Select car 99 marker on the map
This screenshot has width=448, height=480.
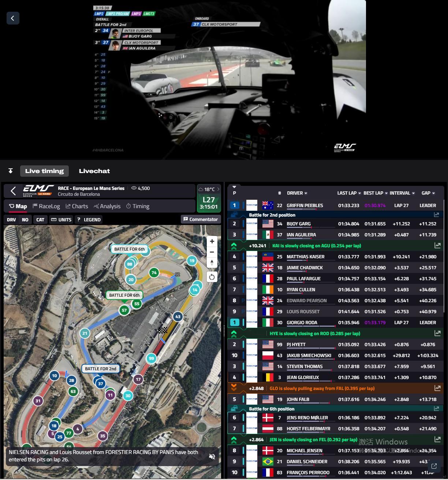tap(151, 359)
